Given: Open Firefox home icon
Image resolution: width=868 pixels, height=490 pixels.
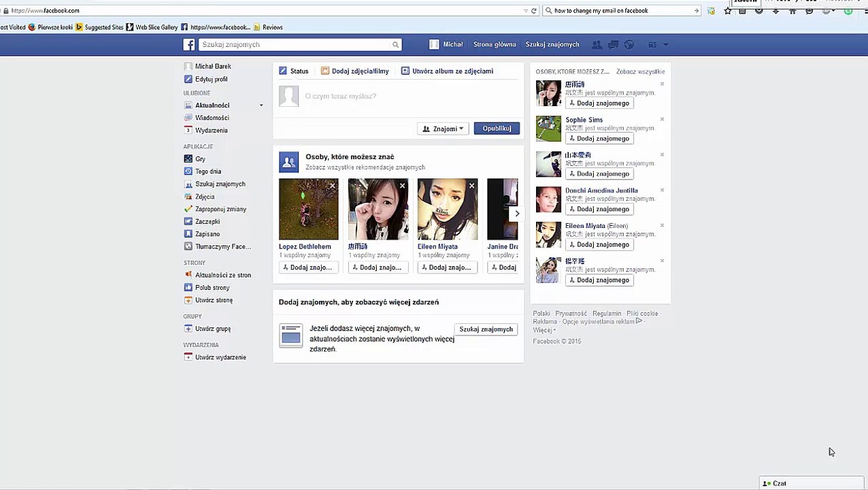Looking at the screenshot, I should point(792,10).
